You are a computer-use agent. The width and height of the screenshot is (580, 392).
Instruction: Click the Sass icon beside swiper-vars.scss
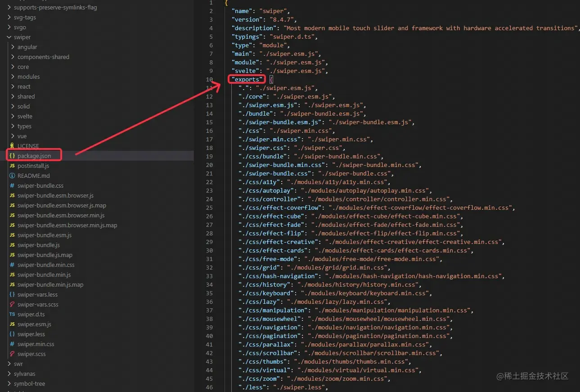pos(12,304)
